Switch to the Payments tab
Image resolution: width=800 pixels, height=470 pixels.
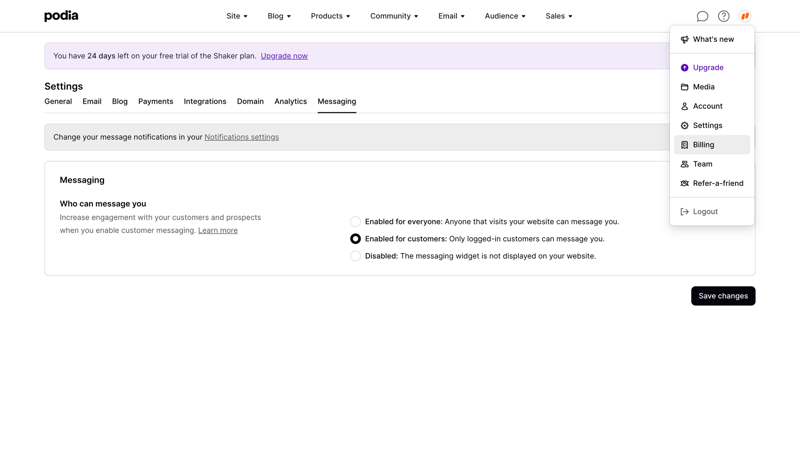[x=156, y=102]
